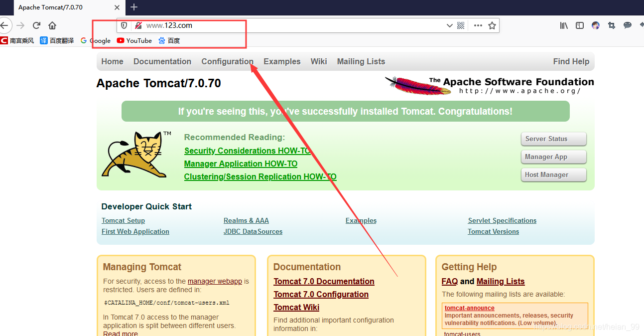Open the Library icon in toolbar

point(564,25)
